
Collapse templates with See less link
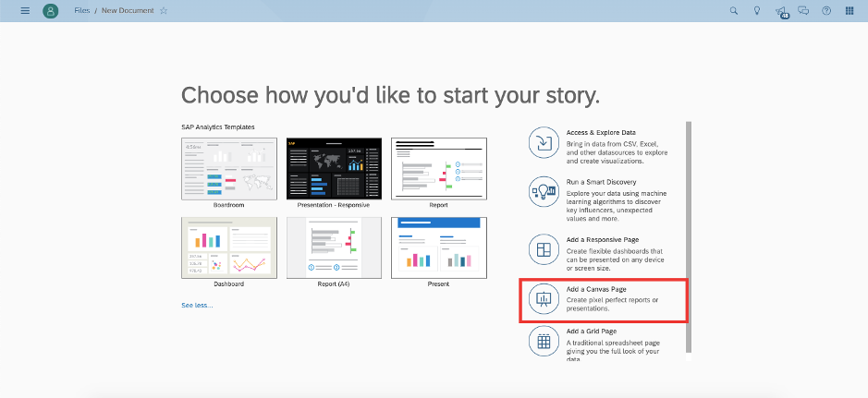197,305
